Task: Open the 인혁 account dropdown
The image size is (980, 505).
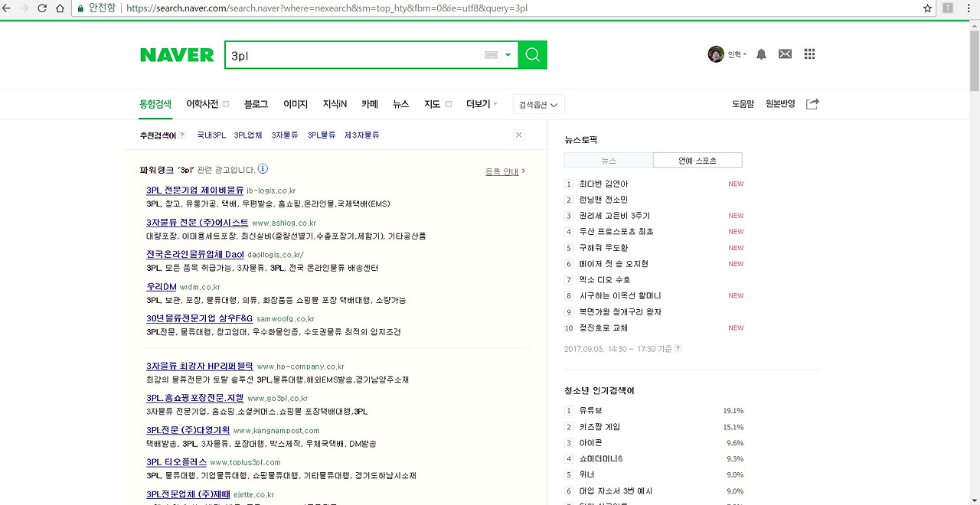Action: pos(737,54)
